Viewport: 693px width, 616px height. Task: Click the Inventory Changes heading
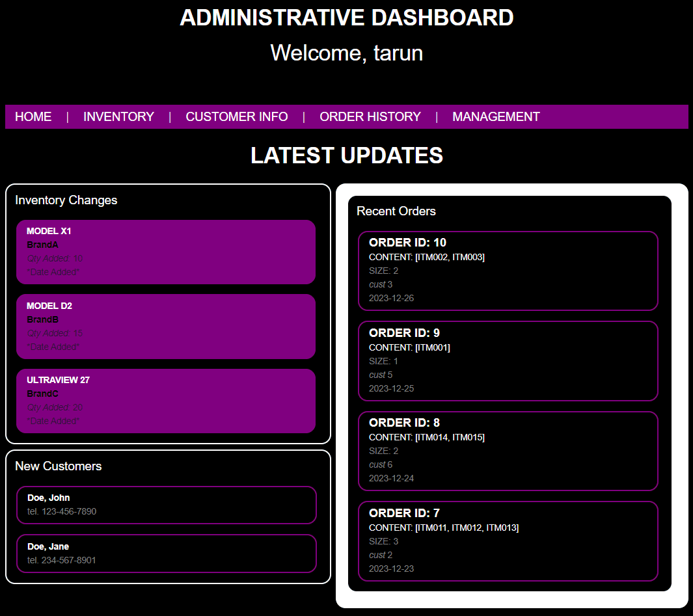[x=66, y=200]
